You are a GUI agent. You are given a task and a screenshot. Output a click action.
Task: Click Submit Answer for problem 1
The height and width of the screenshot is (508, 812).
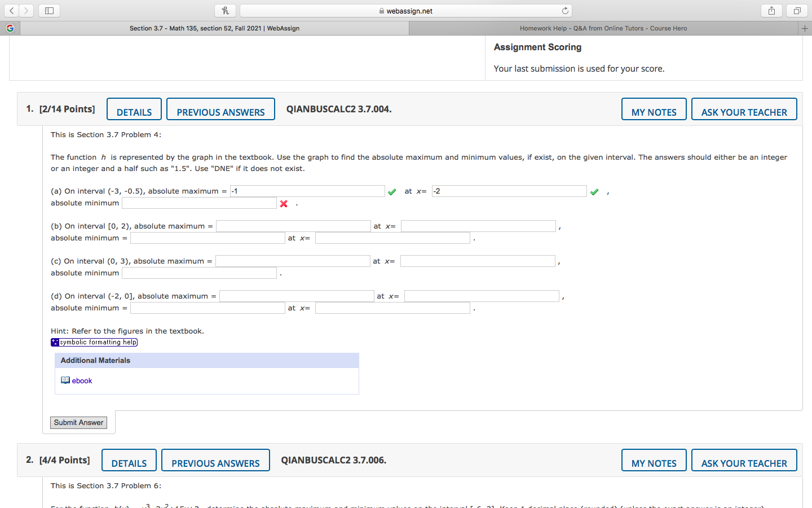click(78, 422)
